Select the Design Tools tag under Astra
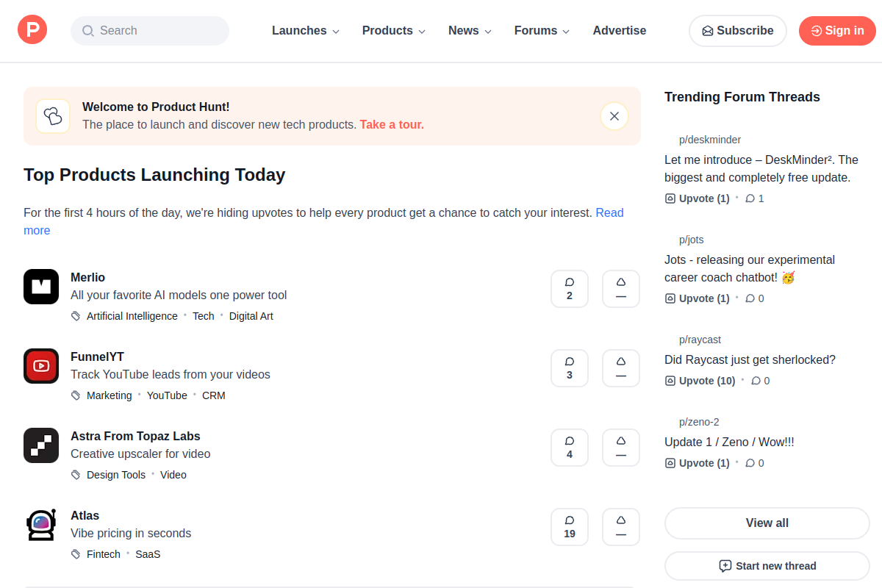 tap(116, 475)
